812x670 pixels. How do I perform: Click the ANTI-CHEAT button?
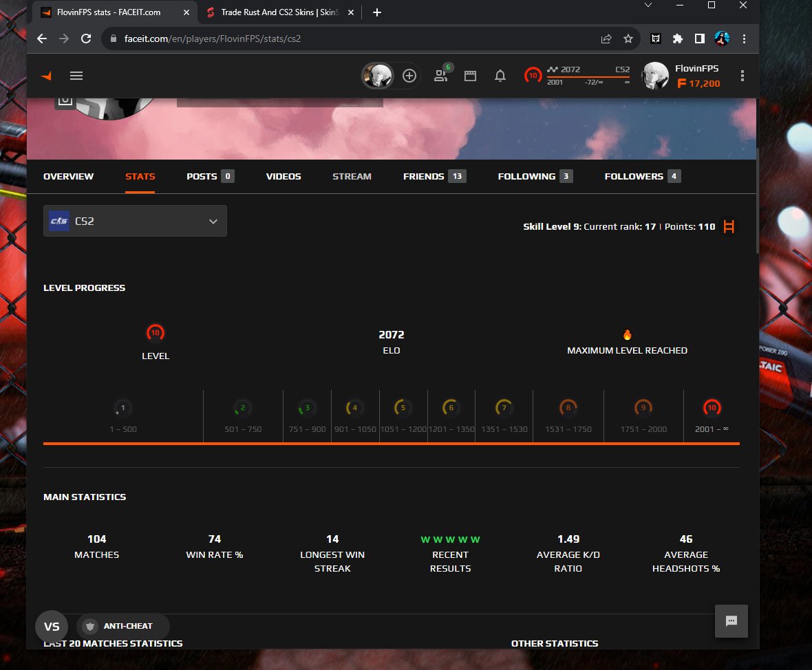click(x=122, y=626)
